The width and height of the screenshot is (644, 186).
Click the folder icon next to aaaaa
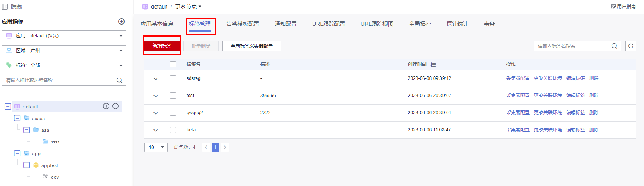(27, 118)
